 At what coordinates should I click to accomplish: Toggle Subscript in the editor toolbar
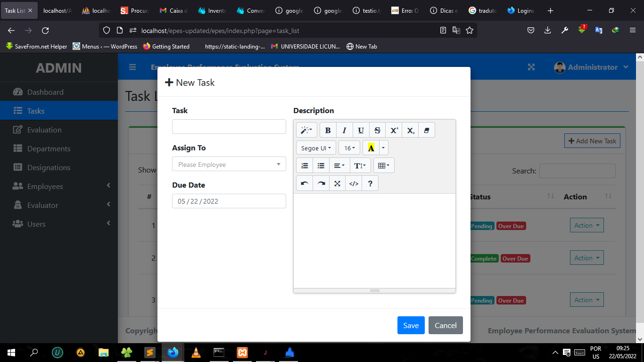[410, 130]
